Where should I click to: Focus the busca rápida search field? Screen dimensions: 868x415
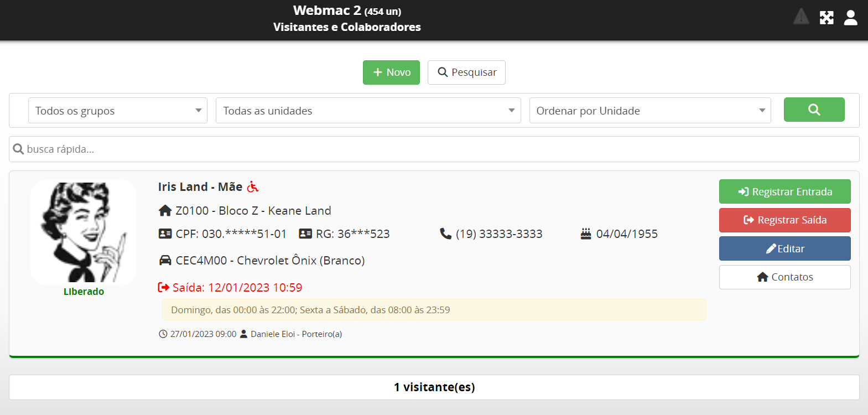click(x=434, y=149)
